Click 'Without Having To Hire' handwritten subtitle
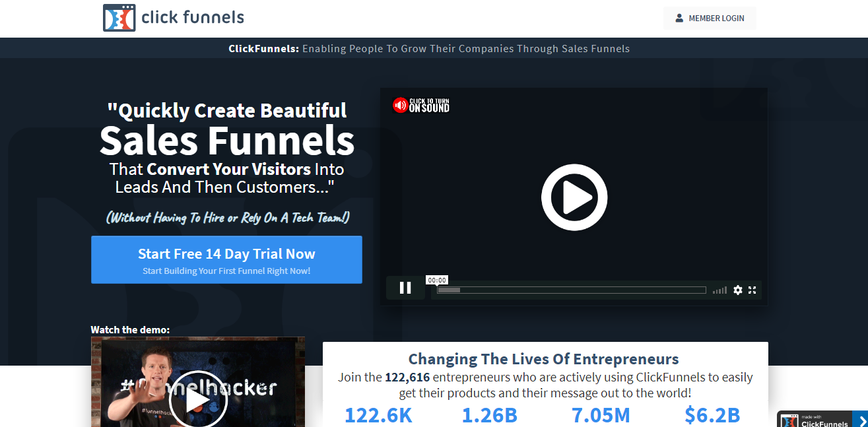The image size is (868, 427). click(x=228, y=218)
